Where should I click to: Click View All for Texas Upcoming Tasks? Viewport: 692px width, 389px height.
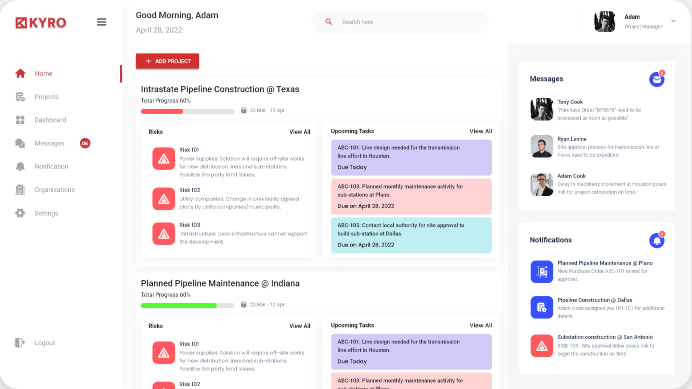pos(481,131)
